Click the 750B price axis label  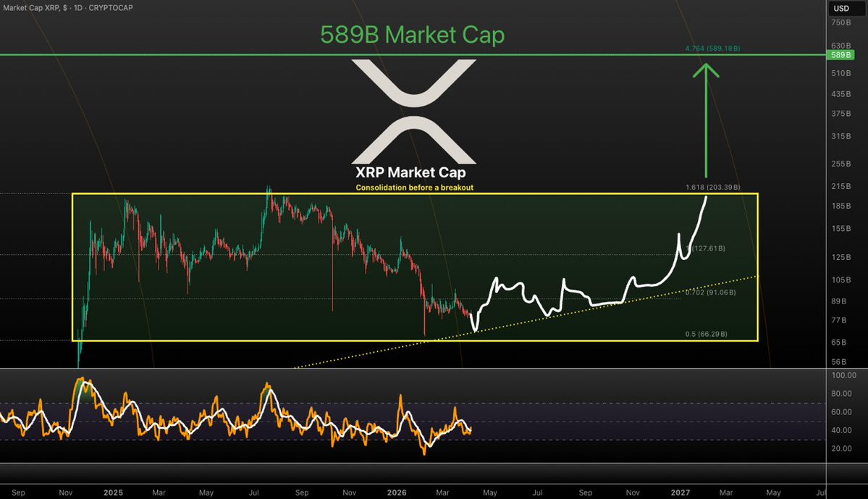click(x=841, y=22)
